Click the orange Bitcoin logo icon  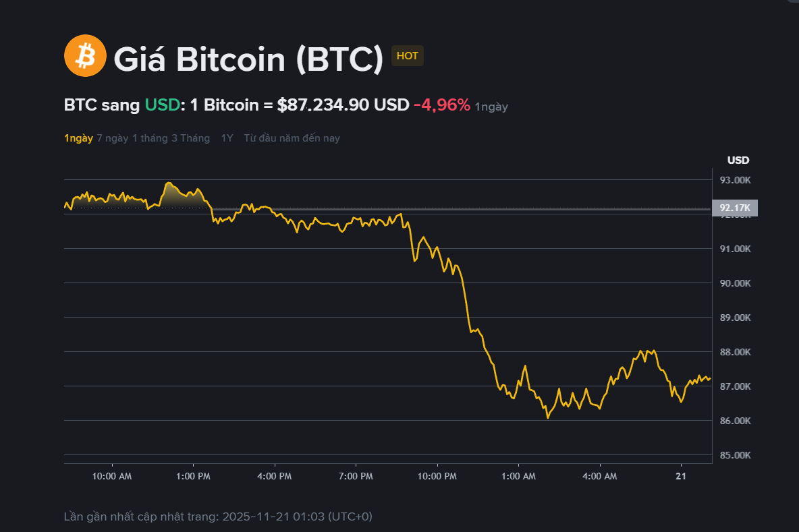click(85, 55)
